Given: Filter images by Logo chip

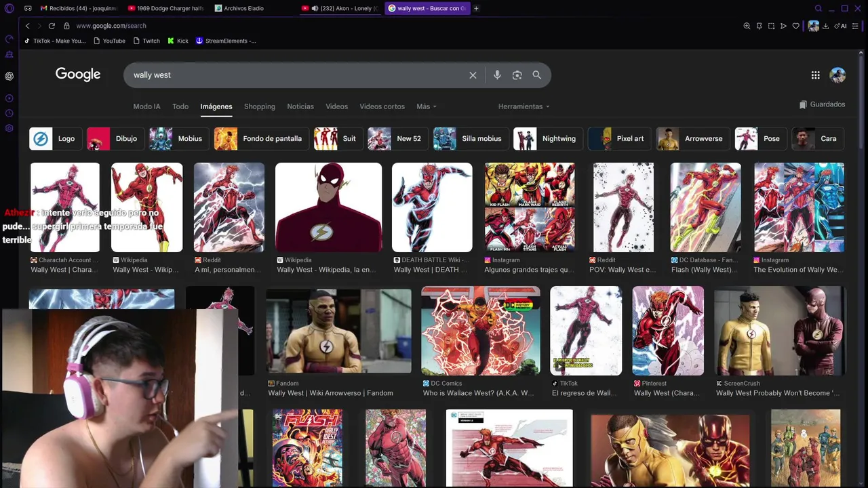Looking at the screenshot, I should (x=56, y=138).
